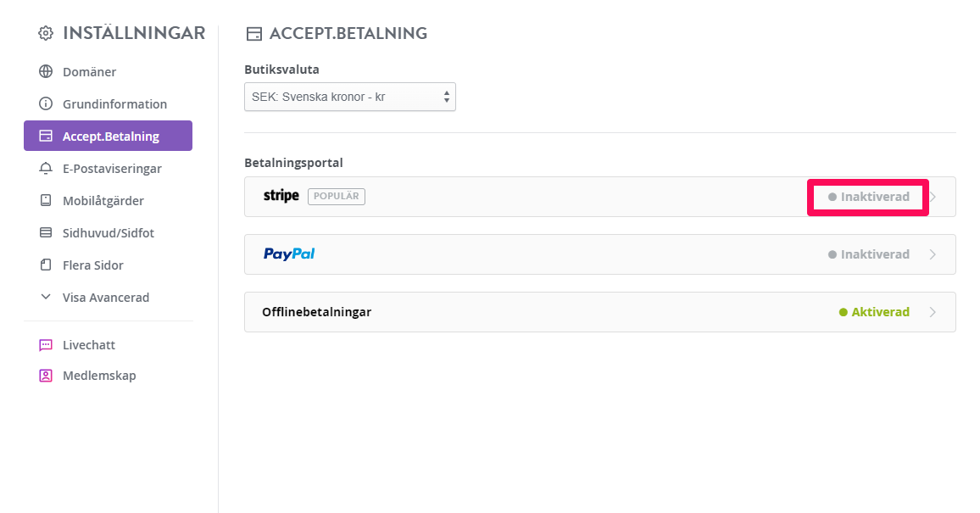Click the Stripe logo in the payment gateway list

click(281, 196)
